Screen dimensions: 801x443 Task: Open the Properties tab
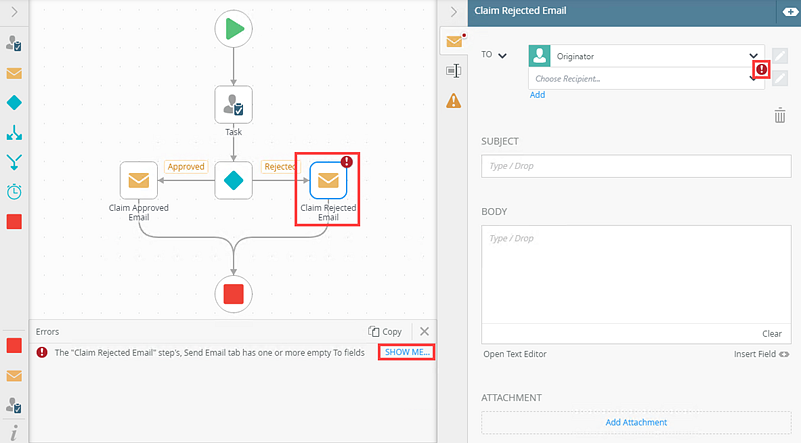454,71
